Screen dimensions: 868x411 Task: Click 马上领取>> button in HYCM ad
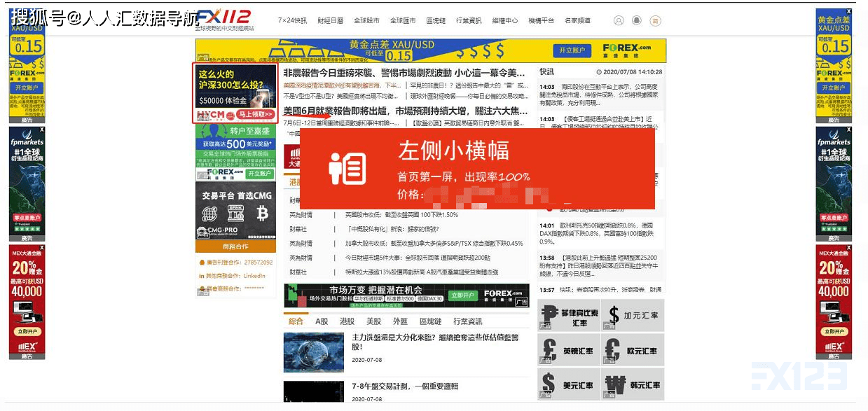pos(255,114)
